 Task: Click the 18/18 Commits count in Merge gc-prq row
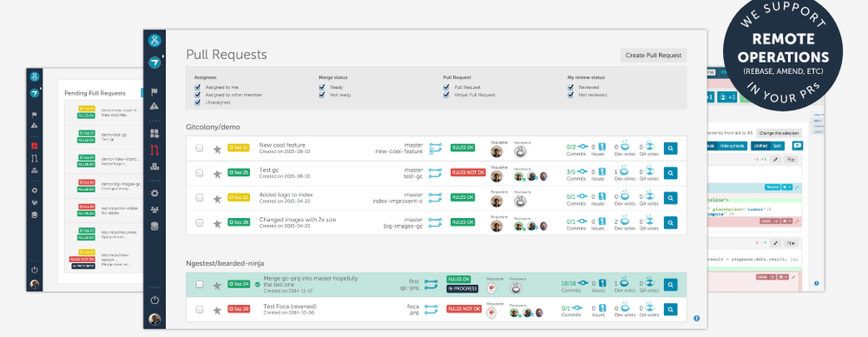[568, 282]
